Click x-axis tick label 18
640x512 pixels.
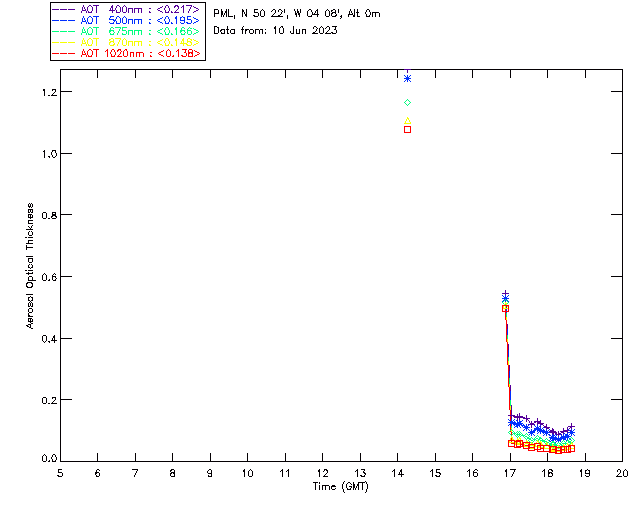coord(547,473)
